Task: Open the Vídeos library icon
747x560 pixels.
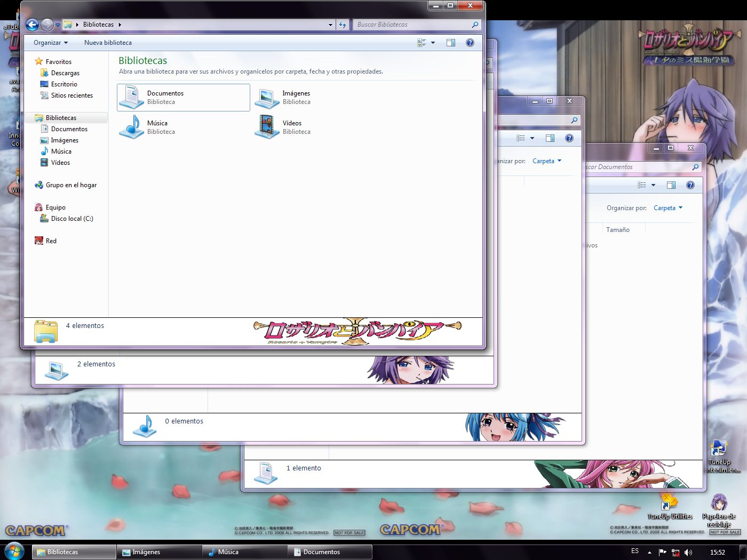Action: (267, 127)
